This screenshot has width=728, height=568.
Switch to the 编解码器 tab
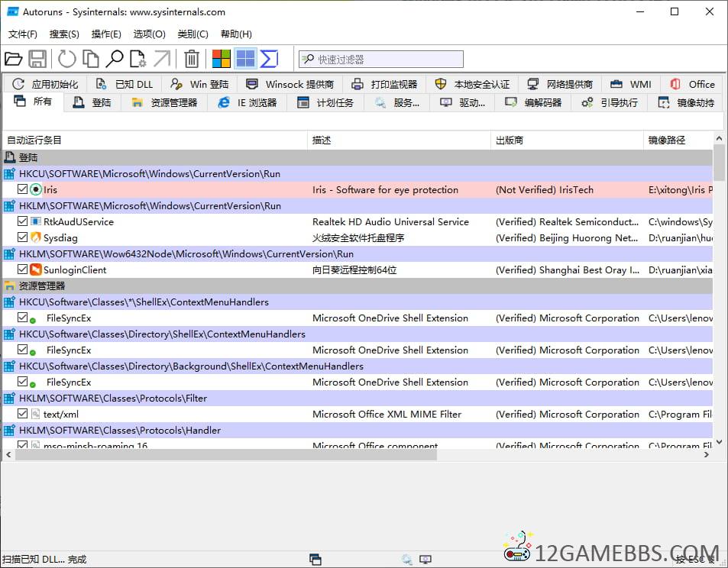(533, 102)
